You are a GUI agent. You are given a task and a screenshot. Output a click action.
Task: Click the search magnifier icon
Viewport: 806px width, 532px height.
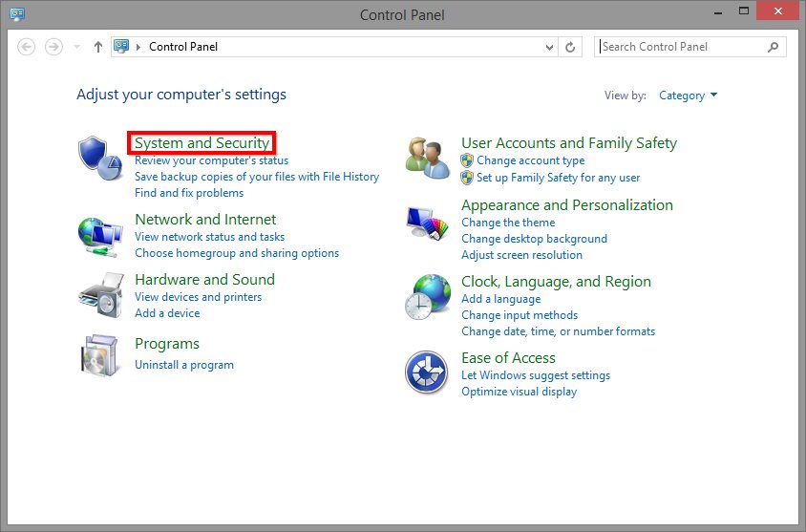pyautogui.click(x=773, y=48)
